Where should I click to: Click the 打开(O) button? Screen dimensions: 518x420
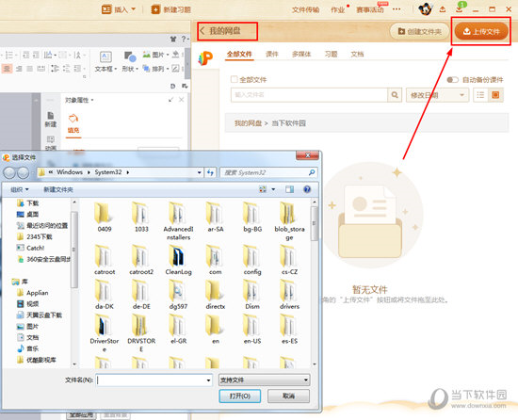240,396
